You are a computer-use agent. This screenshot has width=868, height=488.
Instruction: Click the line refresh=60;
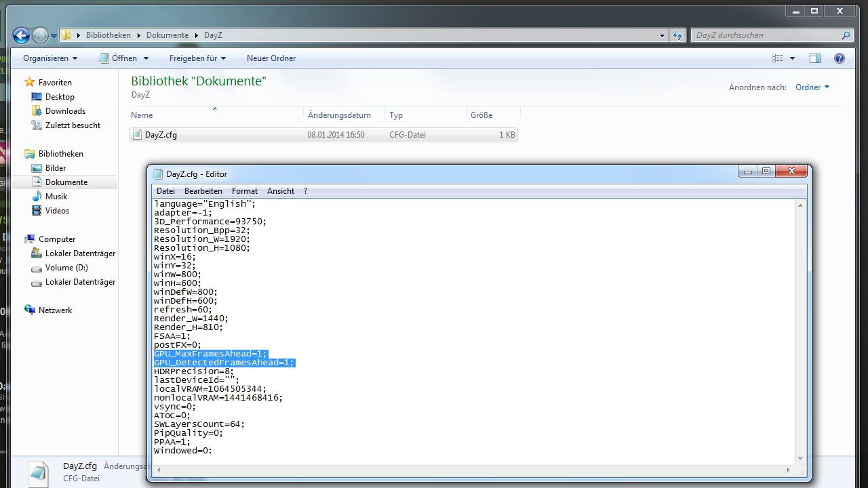pos(182,310)
